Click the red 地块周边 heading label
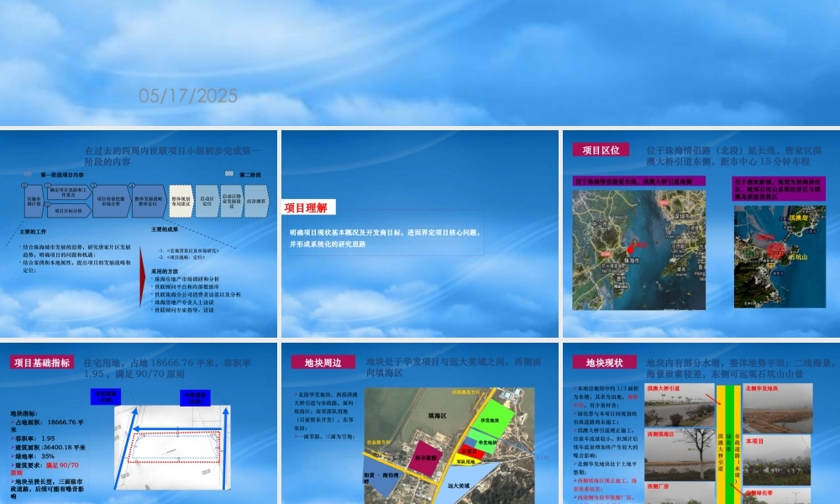840x504 pixels. [x=323, y=363]
